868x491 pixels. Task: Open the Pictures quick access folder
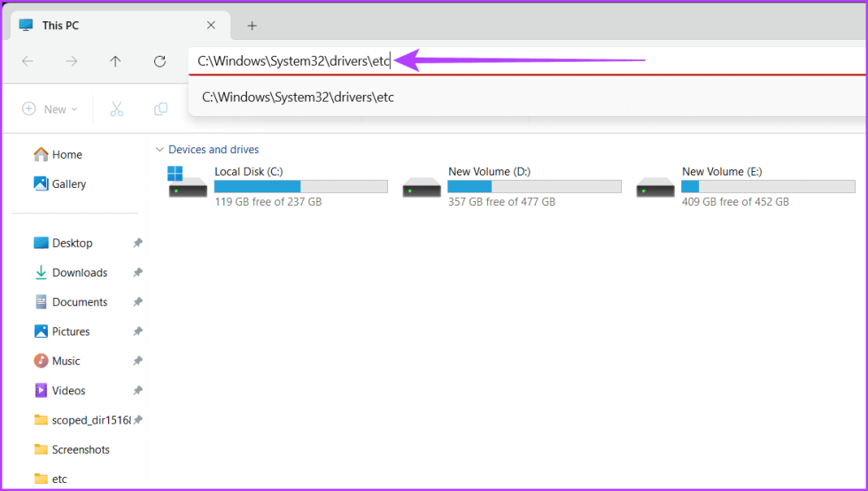click(62, 331)
